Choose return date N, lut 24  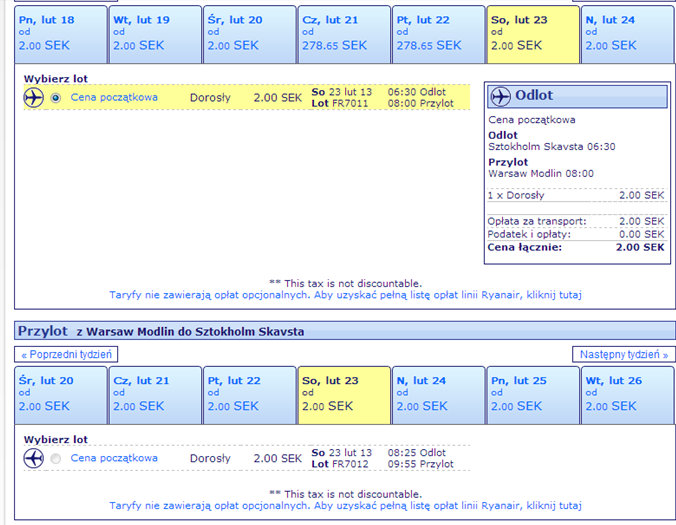coord(438,395)
